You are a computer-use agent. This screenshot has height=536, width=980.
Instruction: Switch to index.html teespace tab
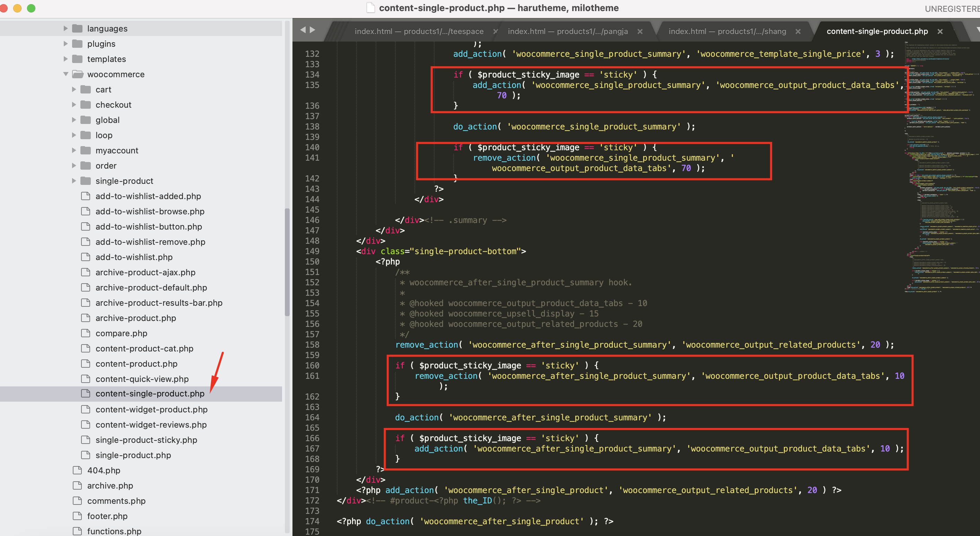(419, 31)
